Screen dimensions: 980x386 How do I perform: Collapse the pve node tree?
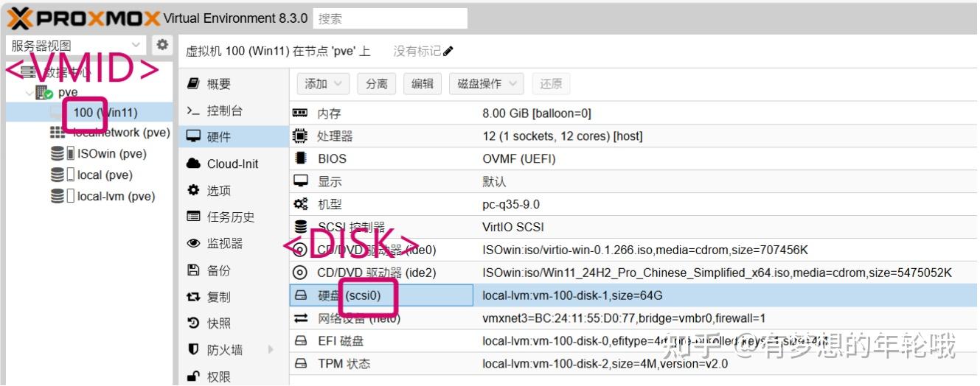29,93
